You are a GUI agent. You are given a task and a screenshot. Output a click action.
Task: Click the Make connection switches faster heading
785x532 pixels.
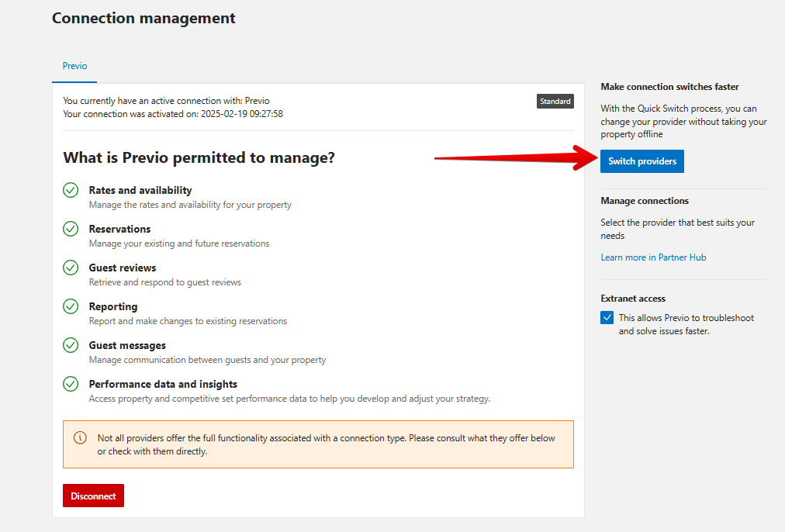pyautogui.click(x=669, y=87)
